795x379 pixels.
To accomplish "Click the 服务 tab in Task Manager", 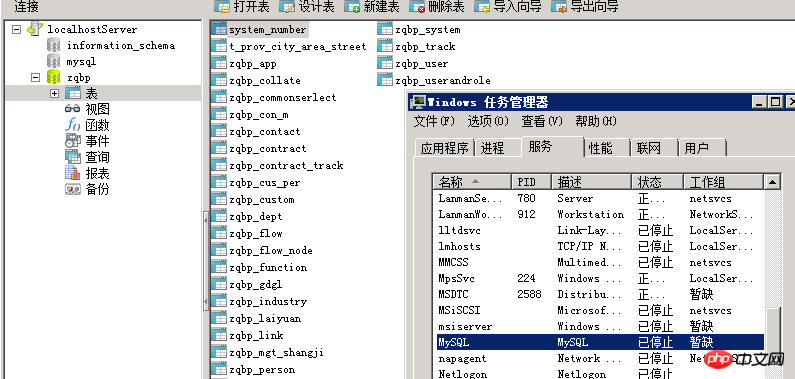I will (553, 146).
